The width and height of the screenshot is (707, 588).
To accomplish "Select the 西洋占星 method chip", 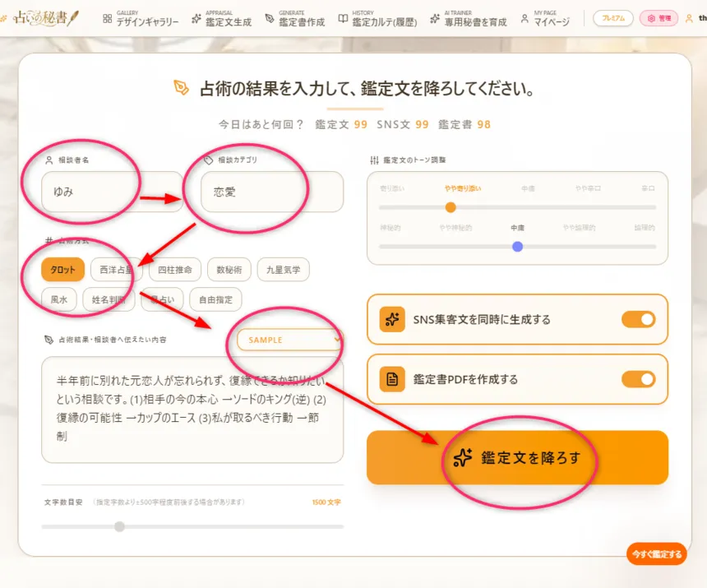I will pos(117,270).
